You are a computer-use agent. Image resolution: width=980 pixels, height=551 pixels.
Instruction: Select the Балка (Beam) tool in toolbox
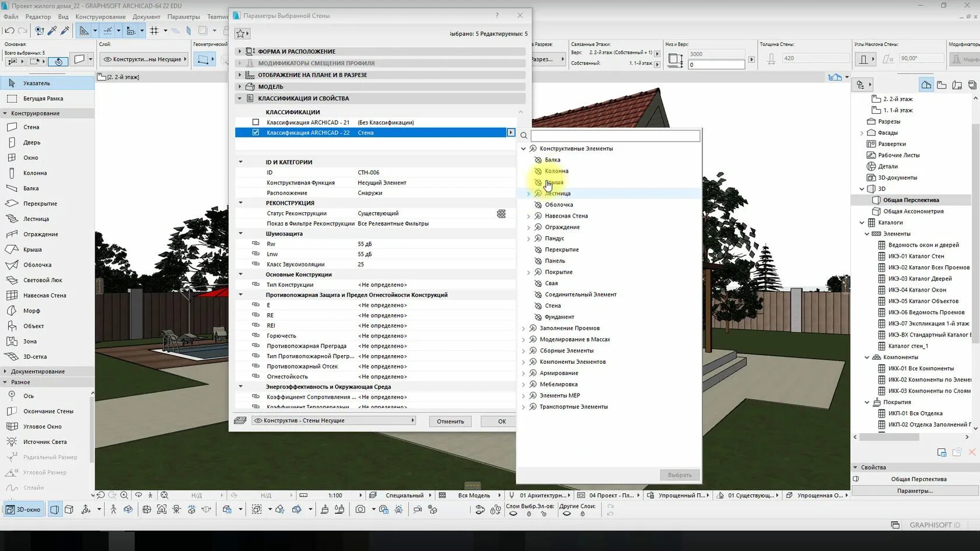(31, 188)
